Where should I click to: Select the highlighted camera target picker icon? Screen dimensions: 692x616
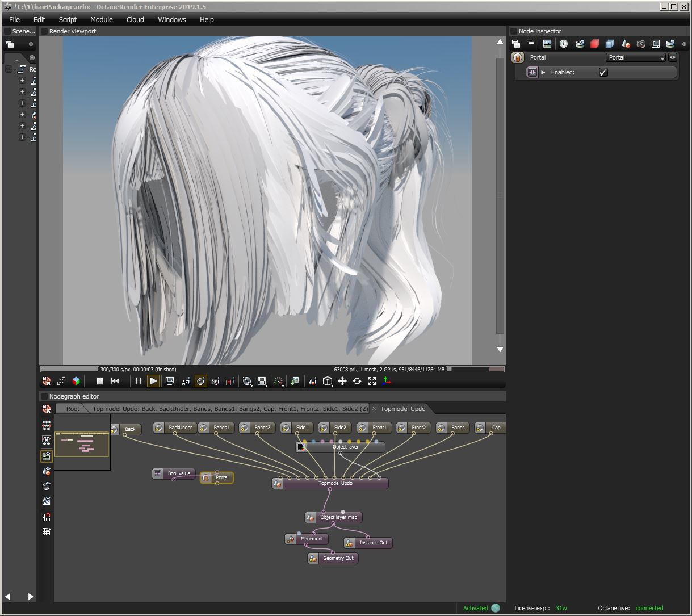click(200, 382)
